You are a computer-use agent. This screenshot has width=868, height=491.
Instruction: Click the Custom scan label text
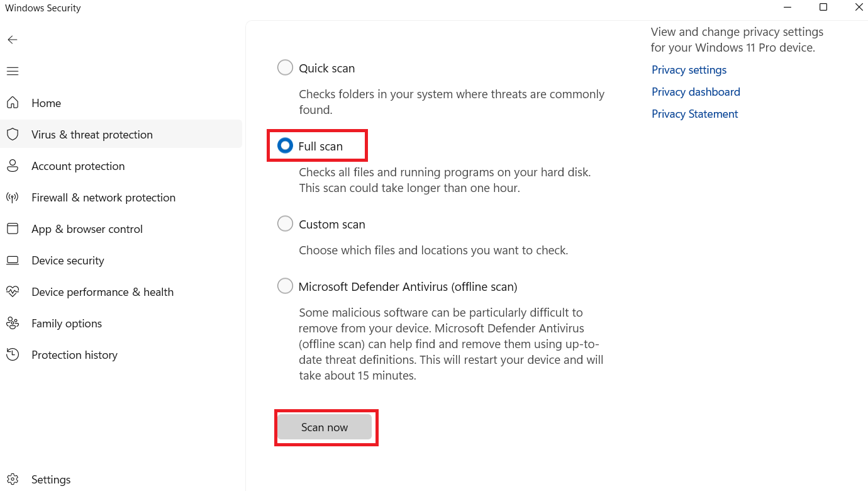[331, 224]
